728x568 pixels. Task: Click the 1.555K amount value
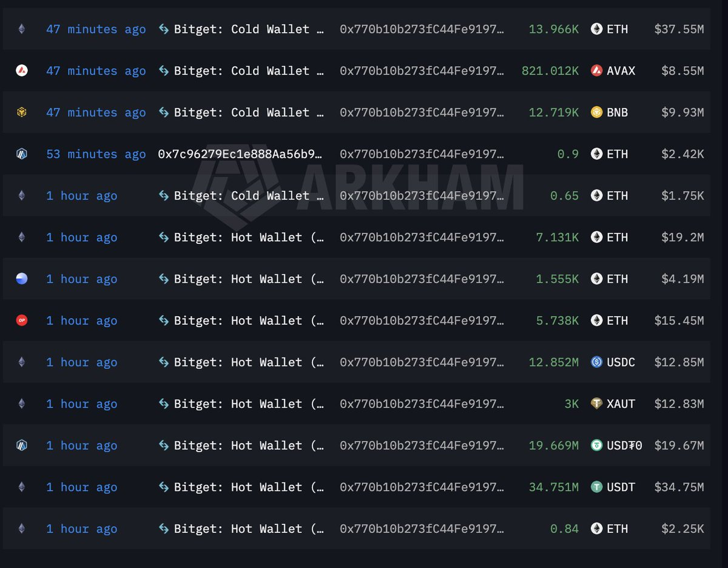pos(558,279)
